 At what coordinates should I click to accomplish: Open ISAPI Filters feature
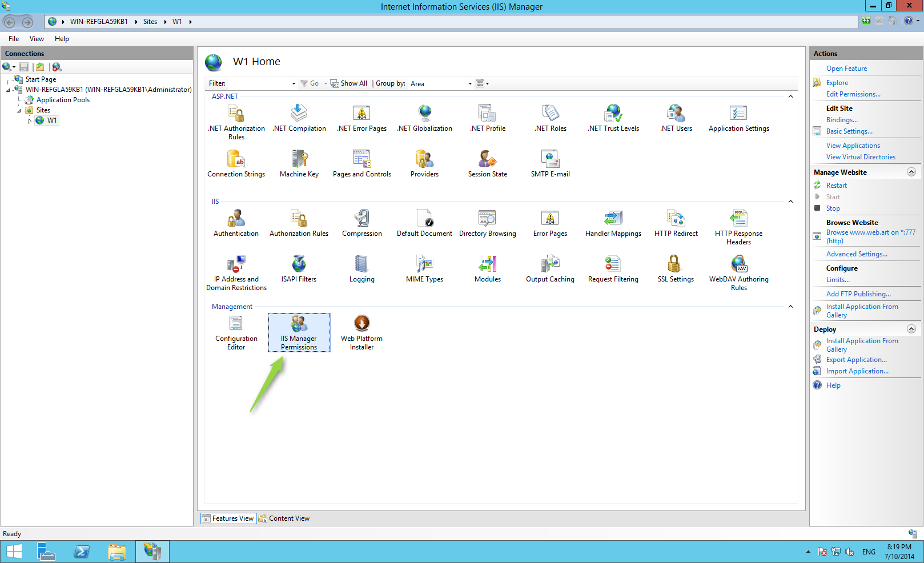click(x=299, y=269)
